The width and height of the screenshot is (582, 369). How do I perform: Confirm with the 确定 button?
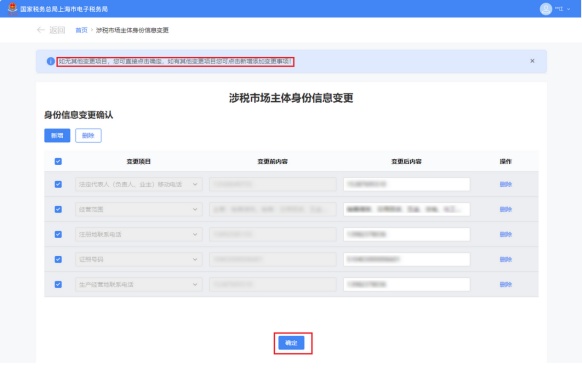pos(291,343)
